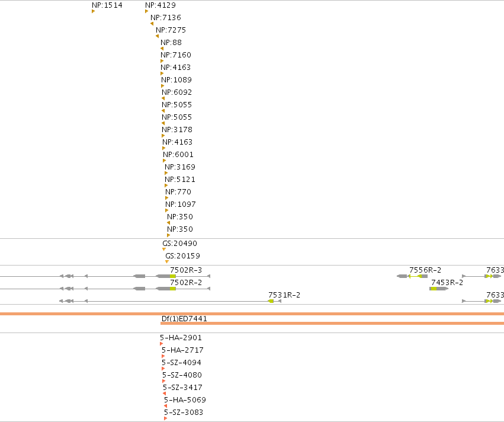This screenshot has width=504, height=422.
Task: Open the 7502R-3 transcript label
Action: [186, 270]
